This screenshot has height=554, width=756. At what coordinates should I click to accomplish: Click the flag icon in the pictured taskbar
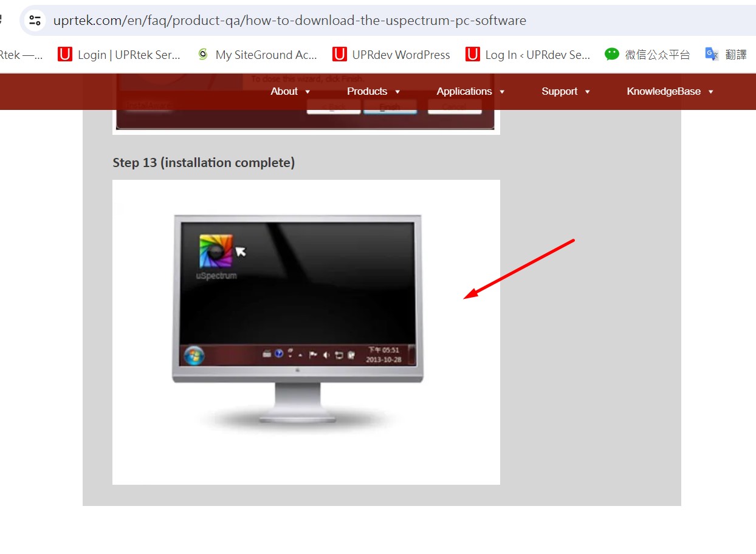(313, 355)
